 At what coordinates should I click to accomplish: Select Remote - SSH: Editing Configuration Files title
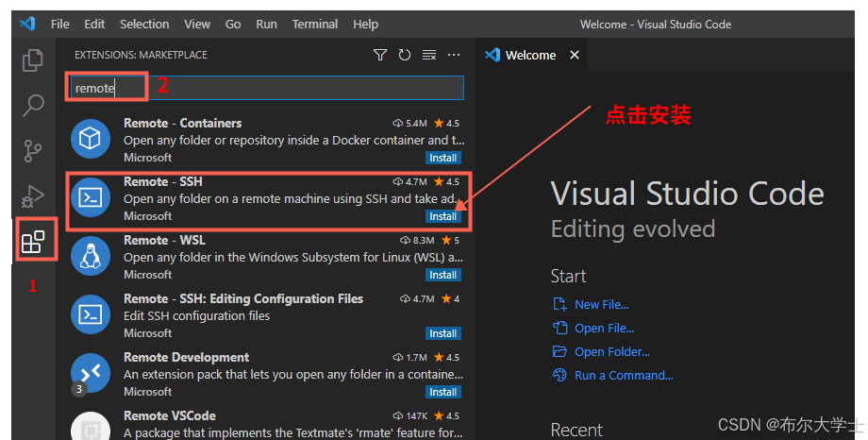243,298
